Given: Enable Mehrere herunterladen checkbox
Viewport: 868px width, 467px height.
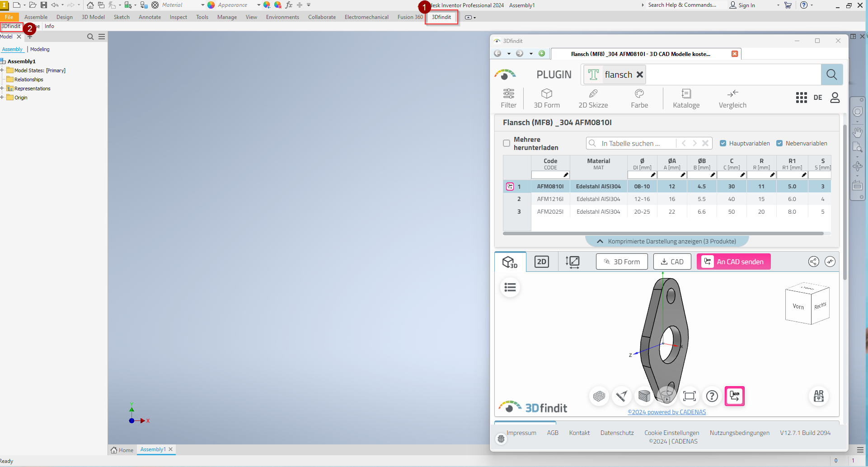Looking at the screenshot, I should 507,143.
